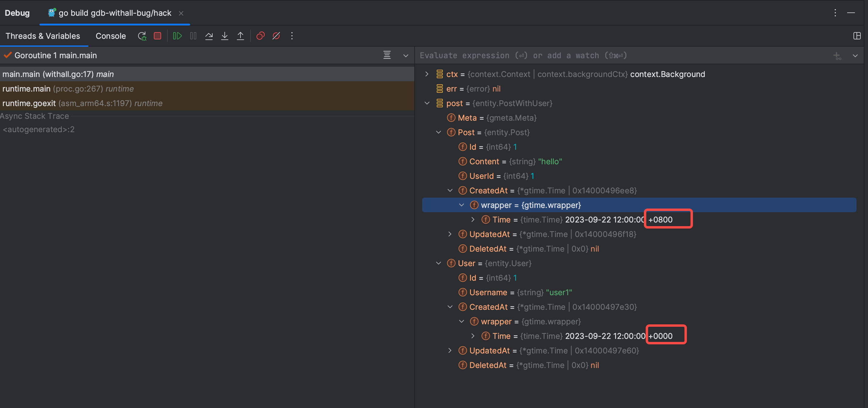Step out of function

[240, 36]
